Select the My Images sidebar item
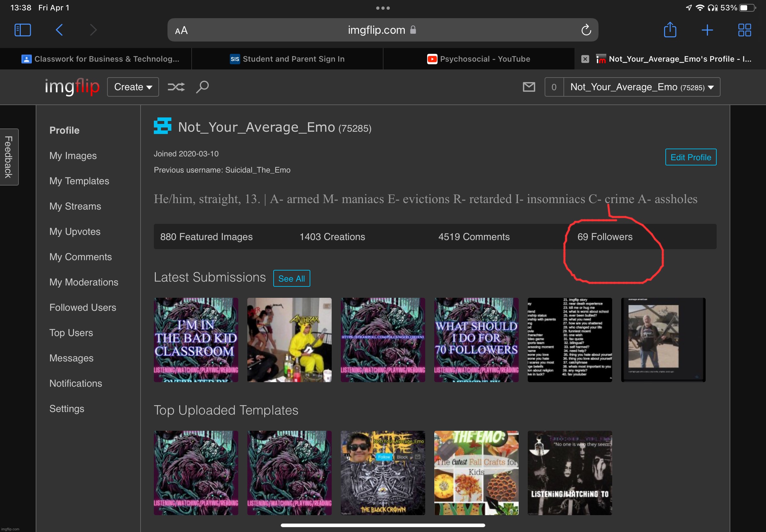This screenshot has width=766, height=532. pyautogui.click(x=74, y=156)
